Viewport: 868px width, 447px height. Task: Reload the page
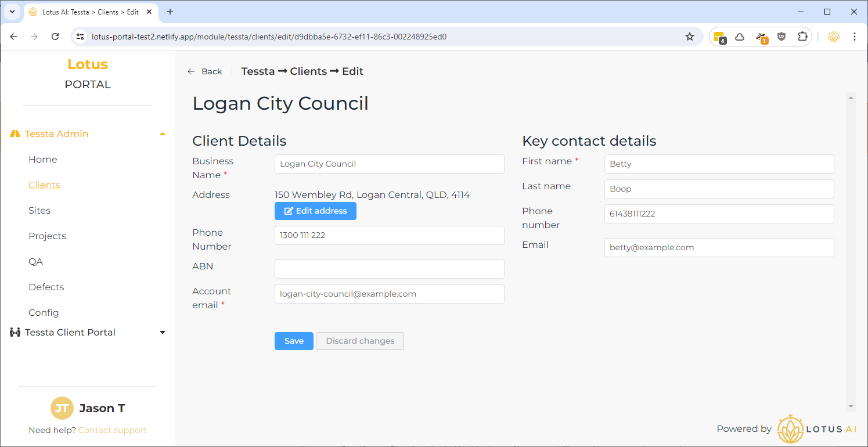tap(55, 37)
